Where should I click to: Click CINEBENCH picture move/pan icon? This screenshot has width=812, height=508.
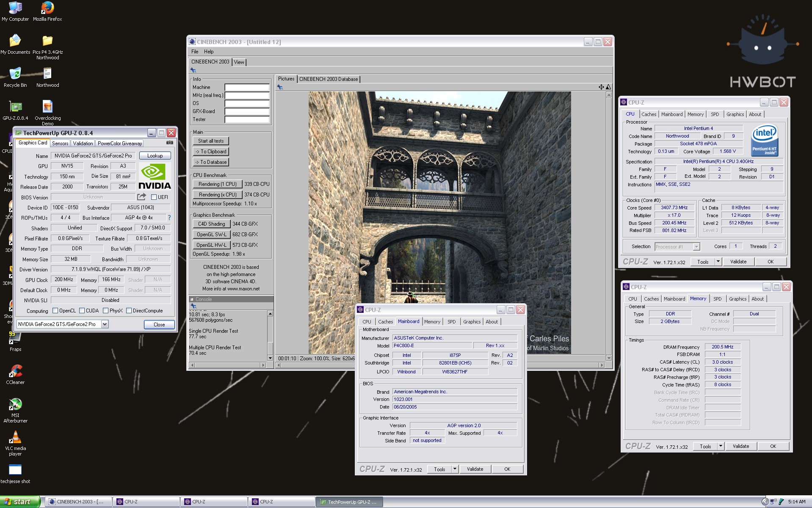[x=601, y=87]
